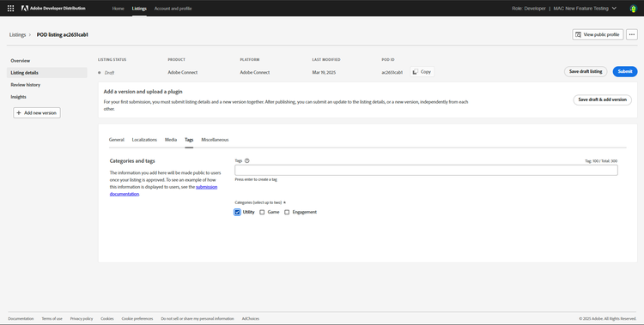Open the Cookies footer link
644x325 pixels.
tap(107, 318)
